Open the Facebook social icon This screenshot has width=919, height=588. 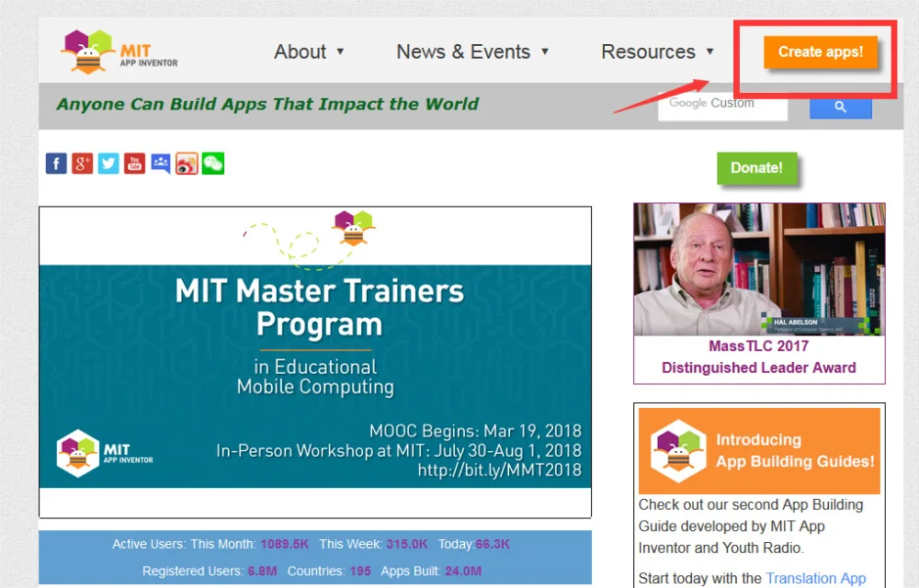(56, 164)
